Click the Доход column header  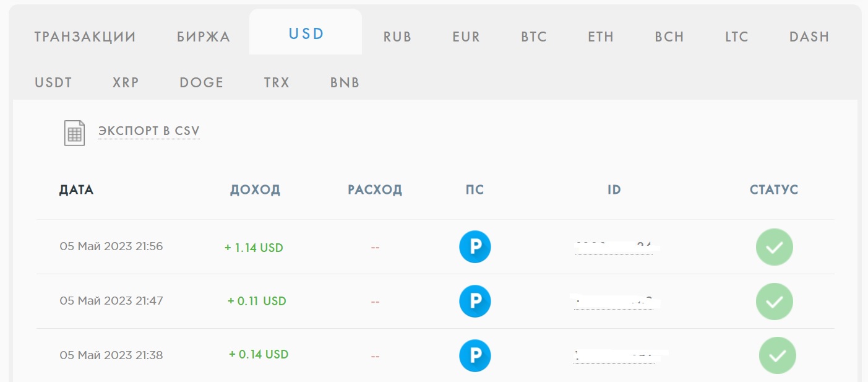[255, 190]
